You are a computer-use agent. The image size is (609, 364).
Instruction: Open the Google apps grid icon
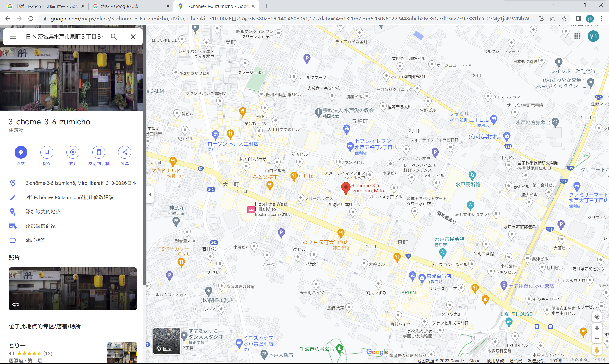click(577, 36)
